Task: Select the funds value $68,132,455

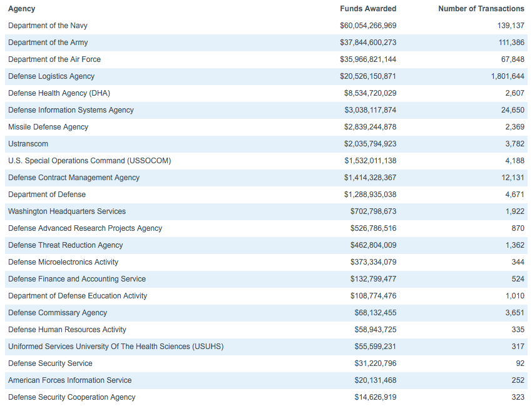Action: 376,313
